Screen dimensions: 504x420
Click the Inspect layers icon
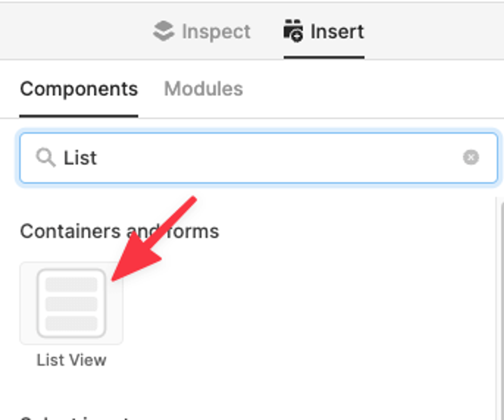164,31
